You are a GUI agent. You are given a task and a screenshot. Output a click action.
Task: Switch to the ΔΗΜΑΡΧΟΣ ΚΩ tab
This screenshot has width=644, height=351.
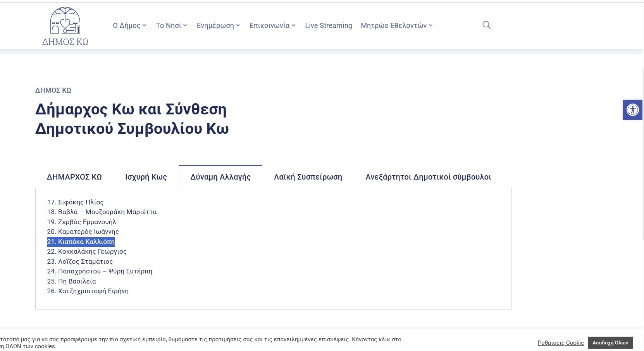pyautogui.click(x=74, y=177)
